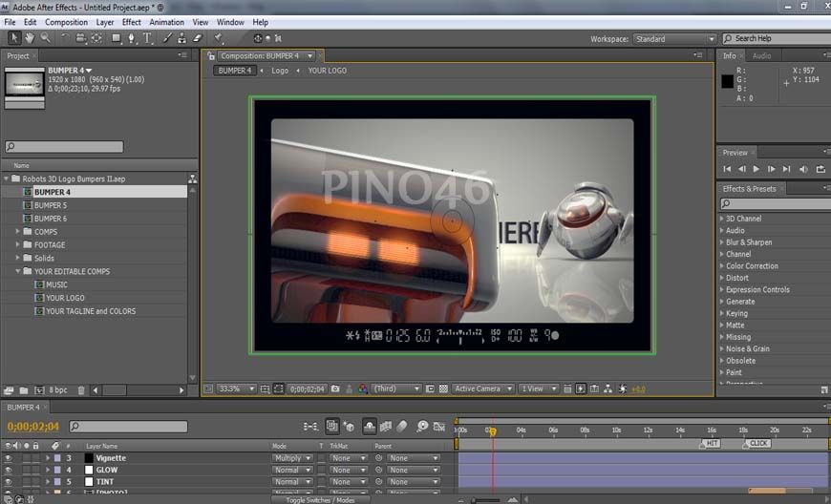This screenshot has height=504, width=831.
Task: Select the Hand tool
Action: tap(30, 38)
